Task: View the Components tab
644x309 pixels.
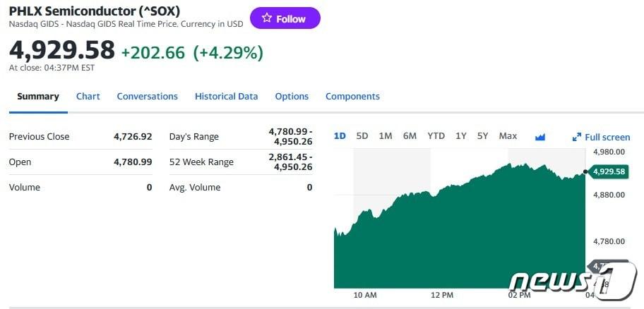Action: (352, 96)
